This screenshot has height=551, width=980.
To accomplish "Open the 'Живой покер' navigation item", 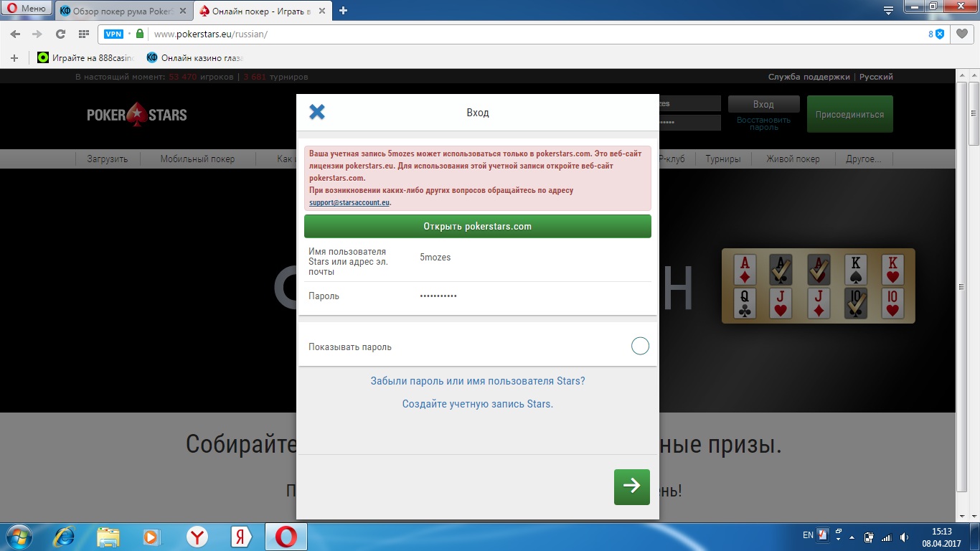I will pyautogui.click(x=793, y=159).
